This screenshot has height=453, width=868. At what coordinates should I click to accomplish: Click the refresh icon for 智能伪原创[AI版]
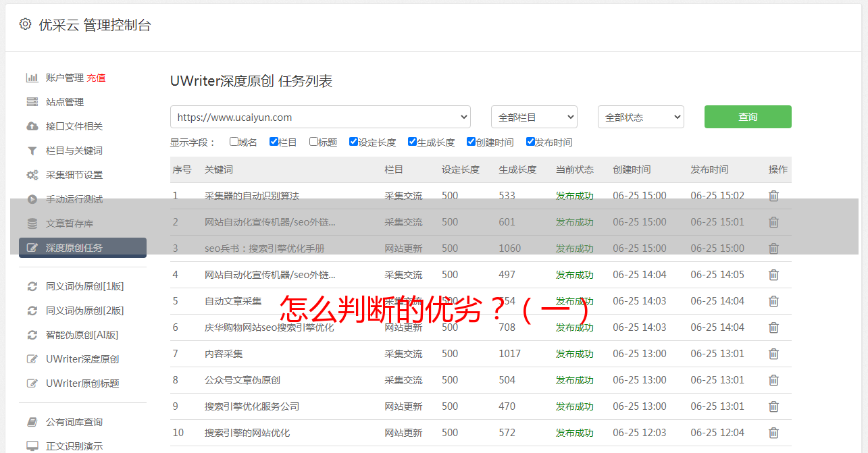pos(32,335)
